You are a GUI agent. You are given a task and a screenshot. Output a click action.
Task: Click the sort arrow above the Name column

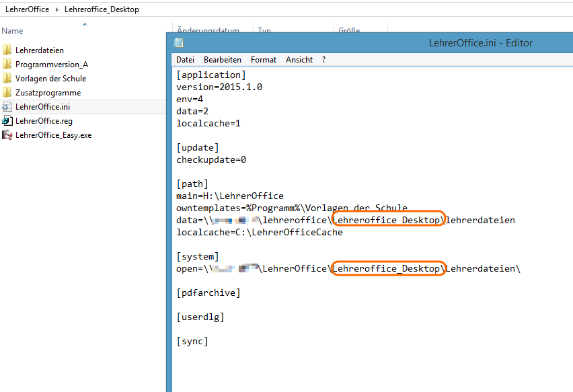pyautogui.click(x=85, y=24)
